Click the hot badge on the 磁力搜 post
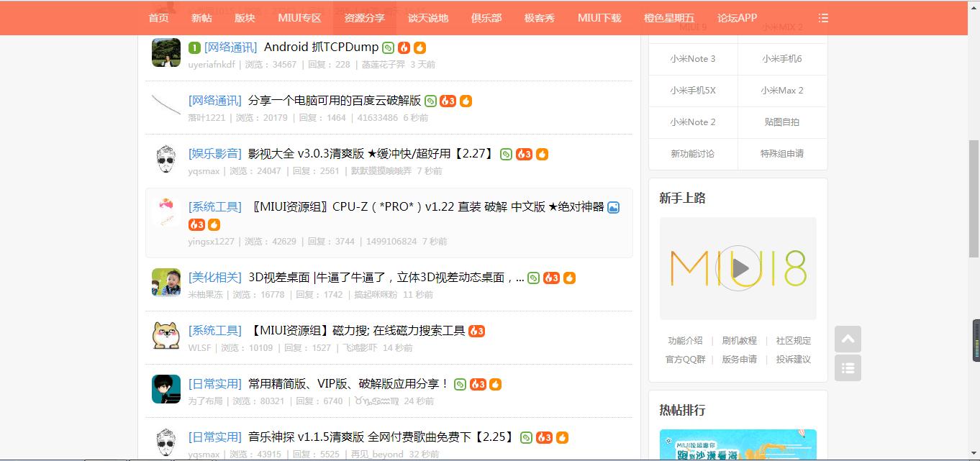 coord(477,331)
